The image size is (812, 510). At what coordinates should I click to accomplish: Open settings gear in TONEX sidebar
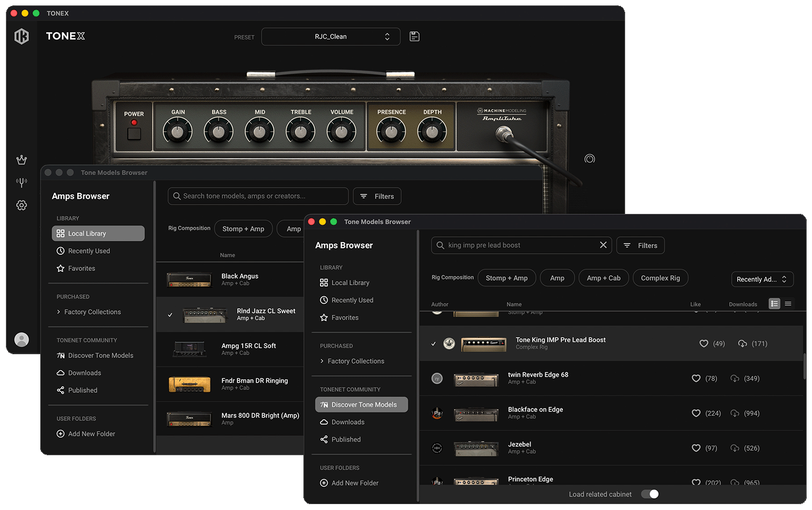[21, 205]
